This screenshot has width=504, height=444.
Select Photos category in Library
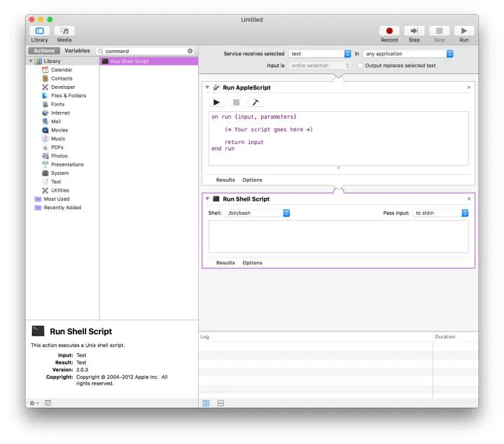coord(59,156)
